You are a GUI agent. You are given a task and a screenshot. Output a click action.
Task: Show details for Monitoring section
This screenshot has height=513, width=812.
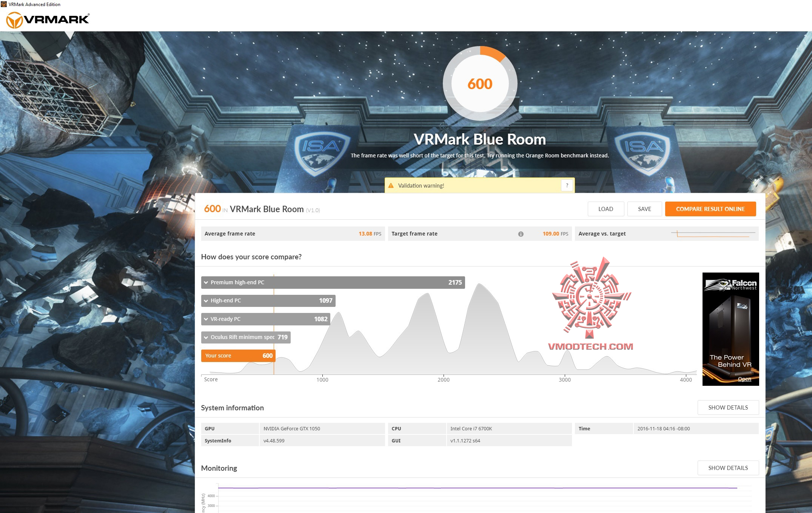pyautogui.click(x=727, y=468)
